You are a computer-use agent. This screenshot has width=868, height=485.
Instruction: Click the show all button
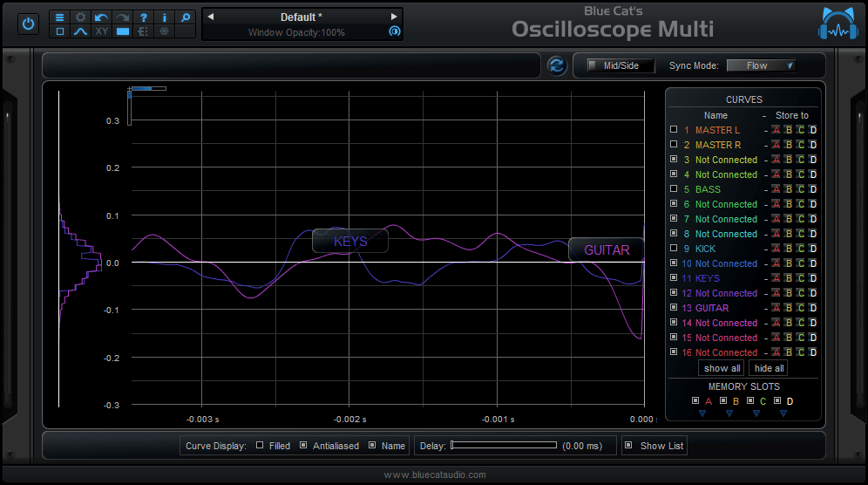point(722,368)
